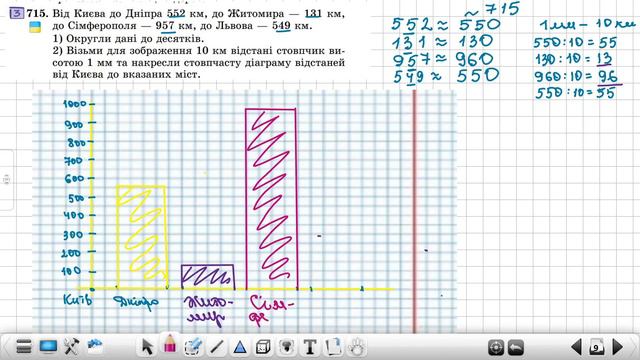This screenshot has width=640, height=360.
Task: Choose the eraser tool
Action: [193, 347]
